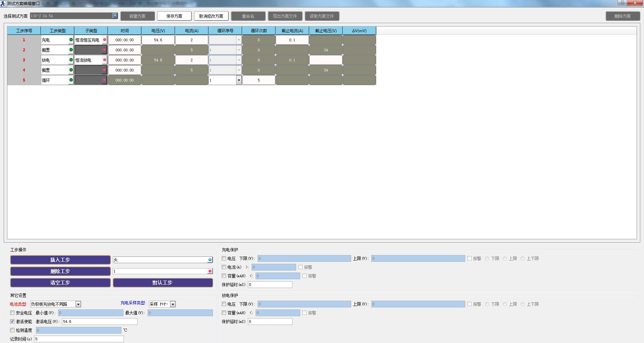Image resolution: width=644 pixels, height=343 pixels.
Task: Enable the 安全电压 checkbox
Action: point(12,313)
